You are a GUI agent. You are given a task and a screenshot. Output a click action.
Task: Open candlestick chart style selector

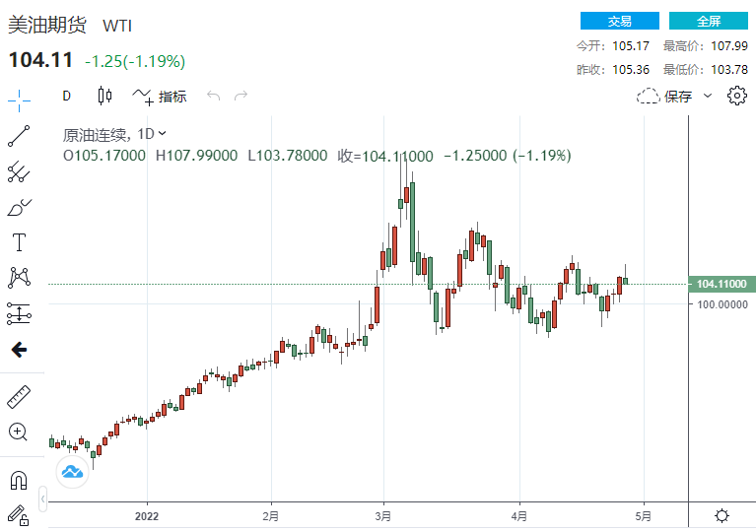point(104,96)
